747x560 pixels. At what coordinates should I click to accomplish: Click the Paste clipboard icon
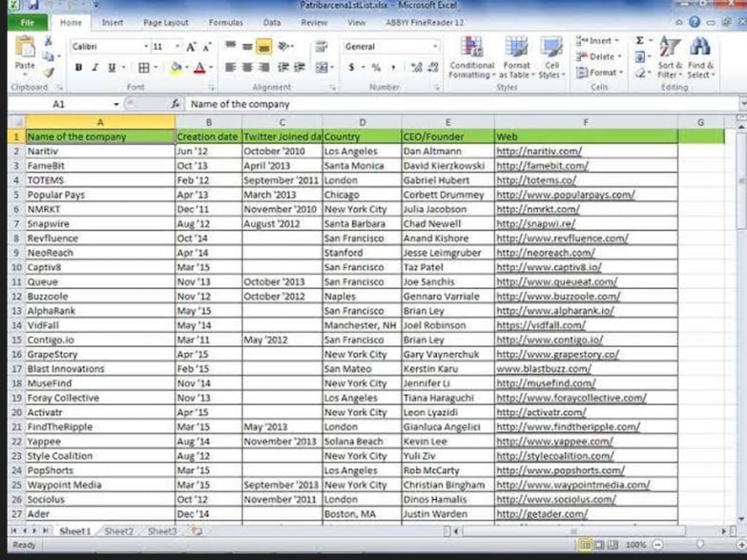point(25,48)
